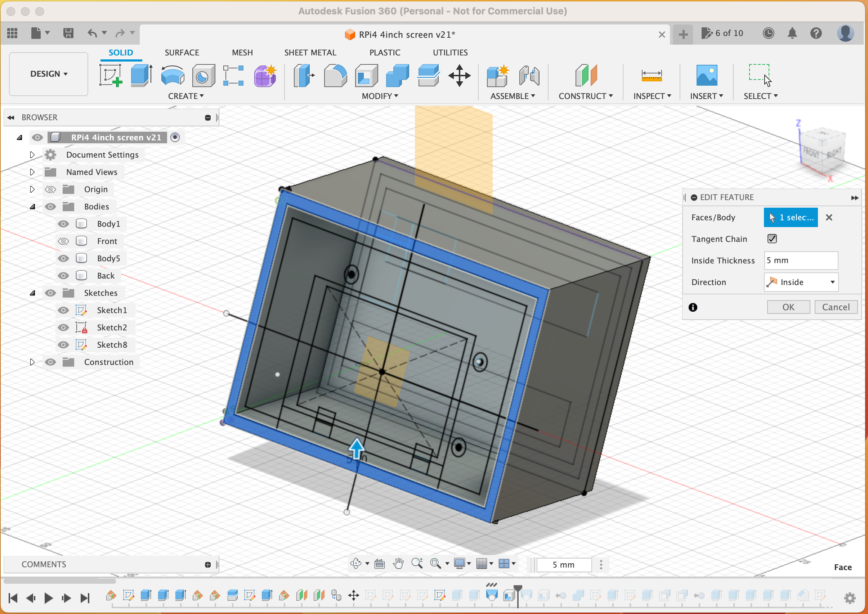Select the Shell tool icon
The height and width of the screenshot is (614, 868).
point(366,75)
